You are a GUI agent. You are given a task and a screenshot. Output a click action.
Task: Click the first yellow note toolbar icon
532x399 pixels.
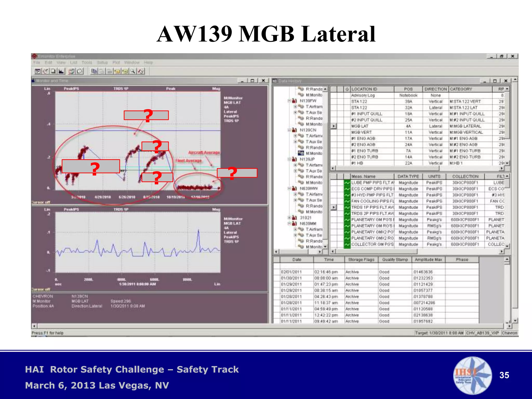(117, 71)
